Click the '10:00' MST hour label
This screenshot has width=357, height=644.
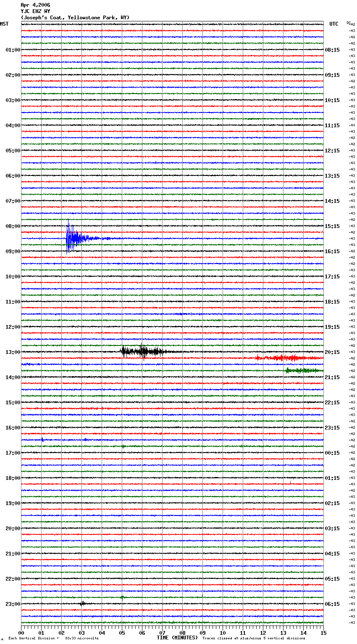pos(13,277)
